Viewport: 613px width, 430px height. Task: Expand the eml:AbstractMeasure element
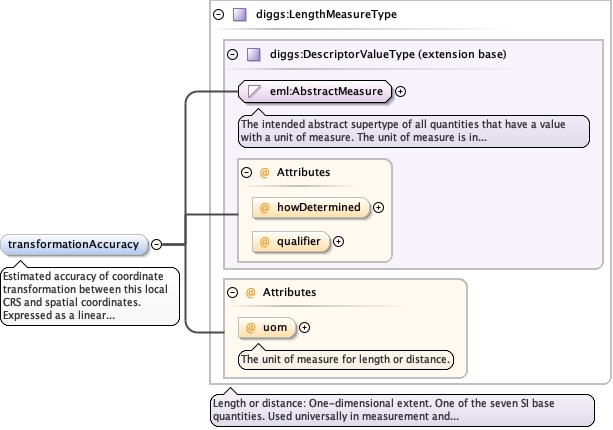click(x=401, y=91)
